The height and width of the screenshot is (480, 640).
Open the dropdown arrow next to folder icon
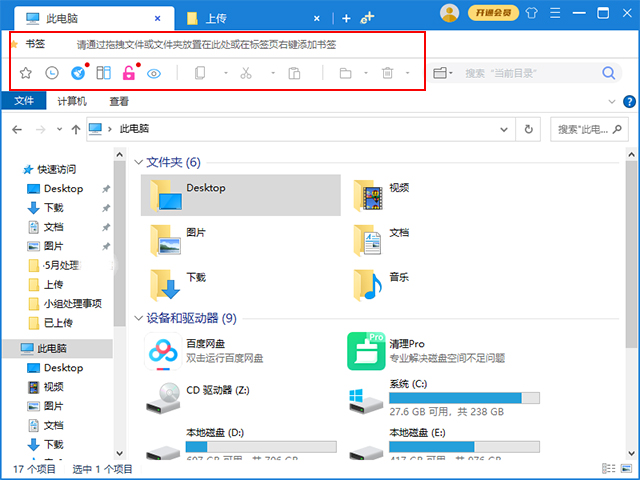(366, 73)
